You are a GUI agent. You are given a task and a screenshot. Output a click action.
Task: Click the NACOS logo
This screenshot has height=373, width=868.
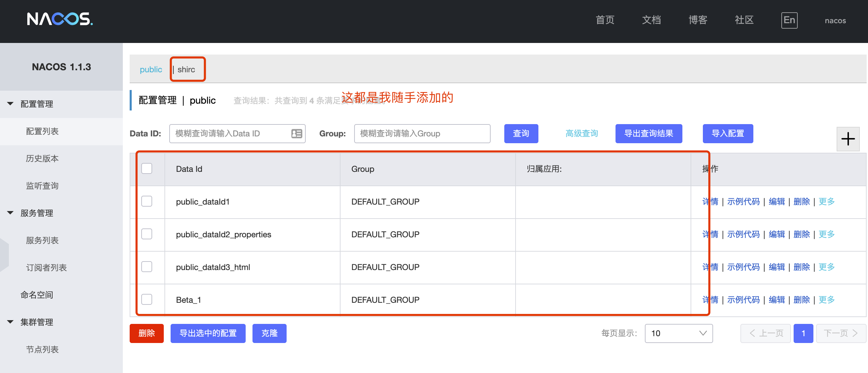point(60,19)
